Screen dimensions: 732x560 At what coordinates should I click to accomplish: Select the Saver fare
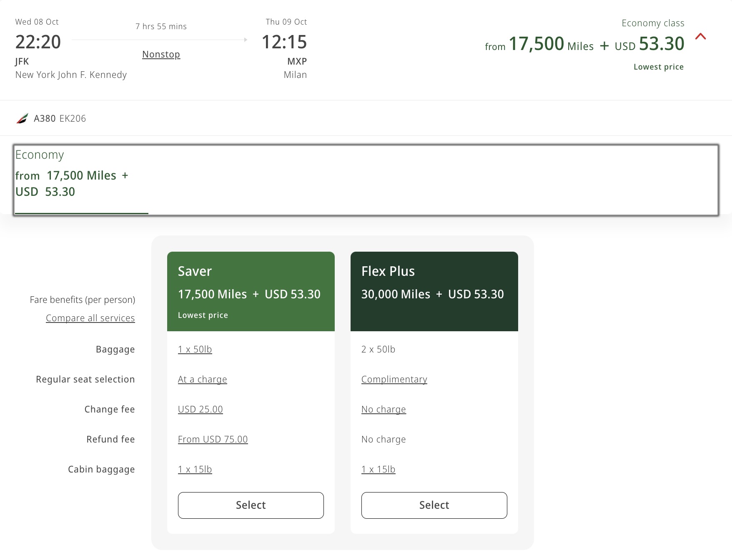click(251, 505)
